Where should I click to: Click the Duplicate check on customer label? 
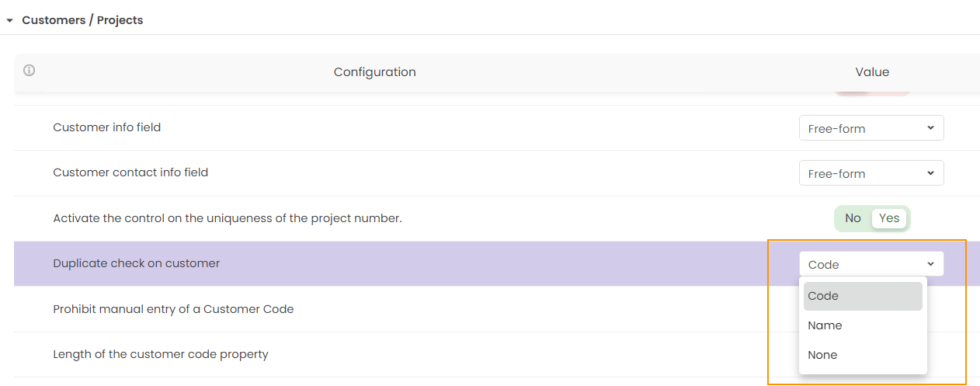coord(136,263)
